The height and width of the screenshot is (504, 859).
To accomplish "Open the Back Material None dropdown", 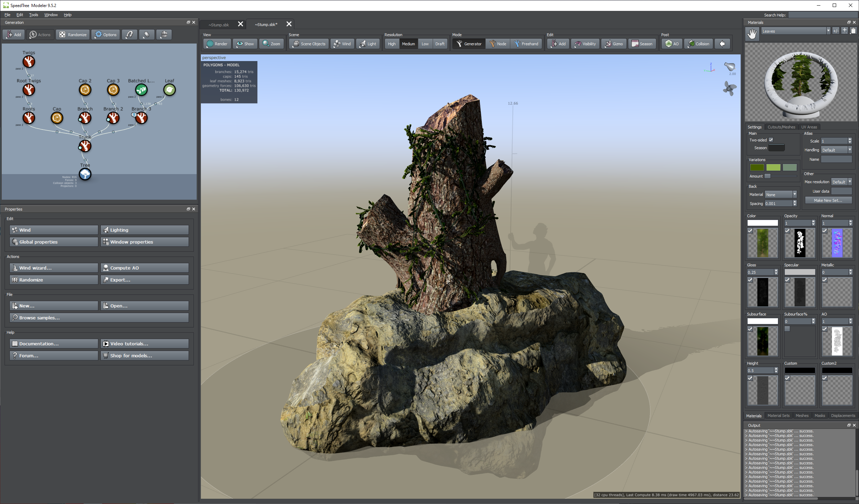I will click(794, 194).
